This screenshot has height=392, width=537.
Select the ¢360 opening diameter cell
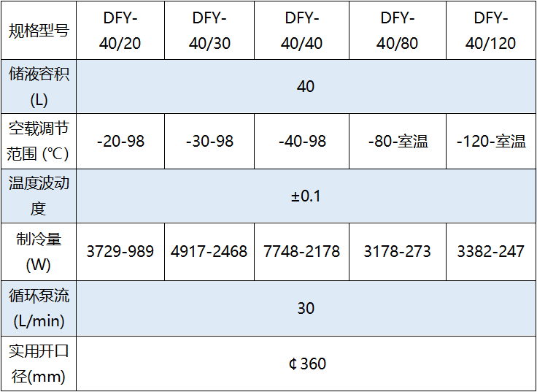click(306, 364)
